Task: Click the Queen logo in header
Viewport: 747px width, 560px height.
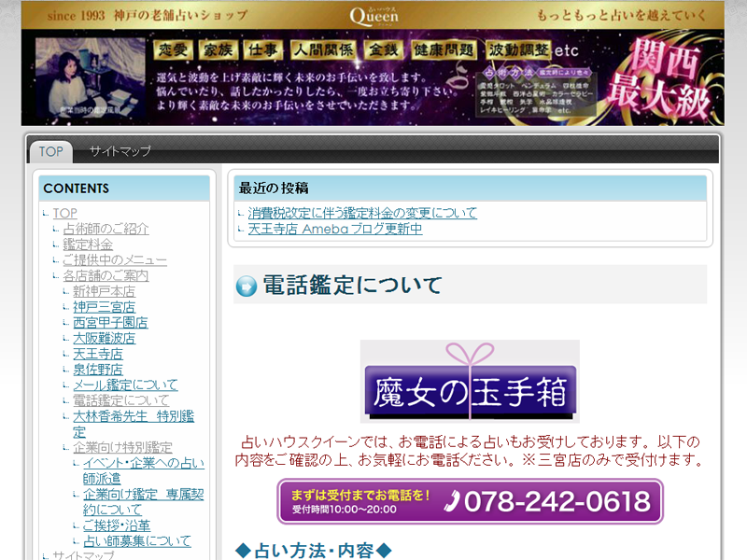Action: click(373, 15)
